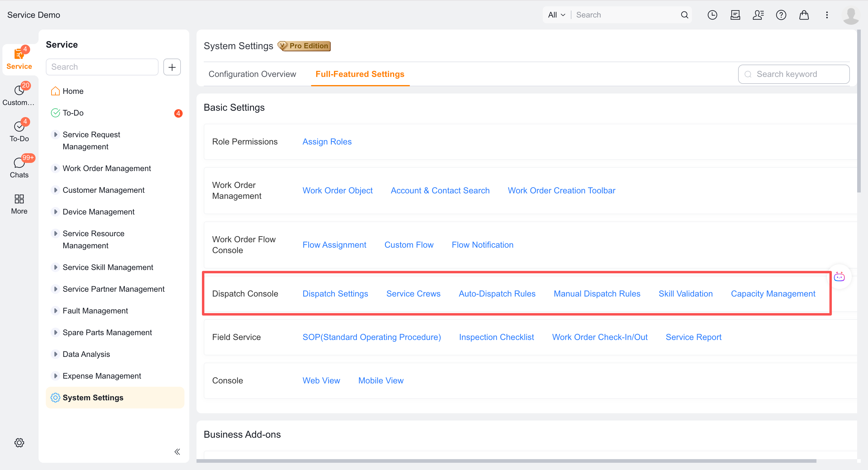Open the Skill Validation link
Image resolution: width=868 pixels, height=470 pixels.
[686, 294]
